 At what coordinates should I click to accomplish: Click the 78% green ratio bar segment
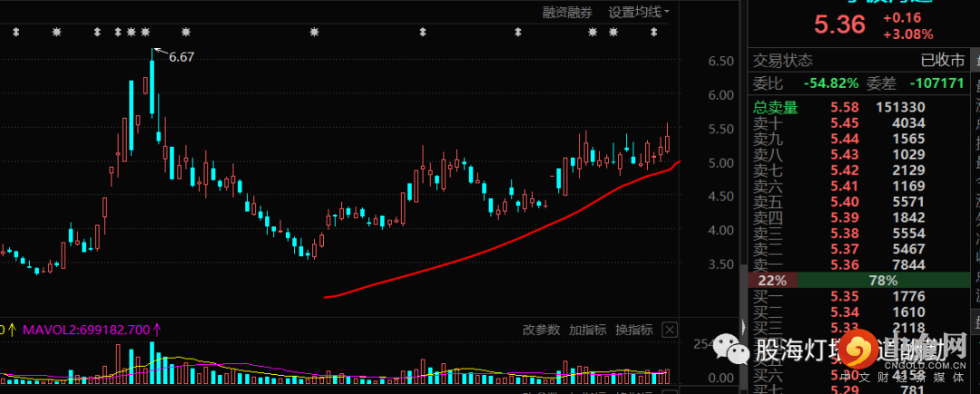pos(883,281)
